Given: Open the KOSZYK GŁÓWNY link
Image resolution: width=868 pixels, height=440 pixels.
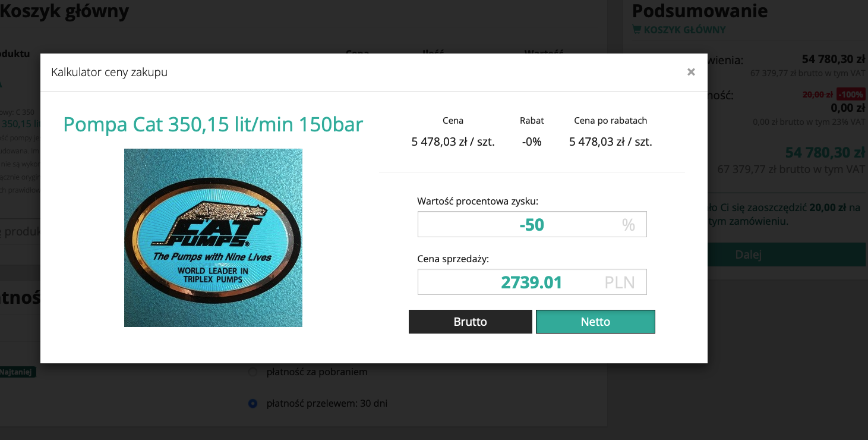Looking at the screenshot, I should [x=684, y=30].
